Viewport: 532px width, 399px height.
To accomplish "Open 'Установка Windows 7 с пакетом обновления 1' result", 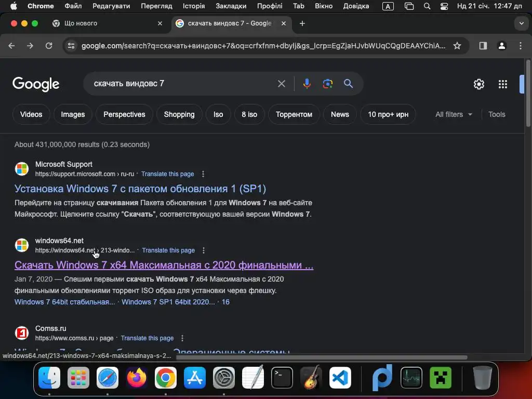I will click(x=140, y=189).
